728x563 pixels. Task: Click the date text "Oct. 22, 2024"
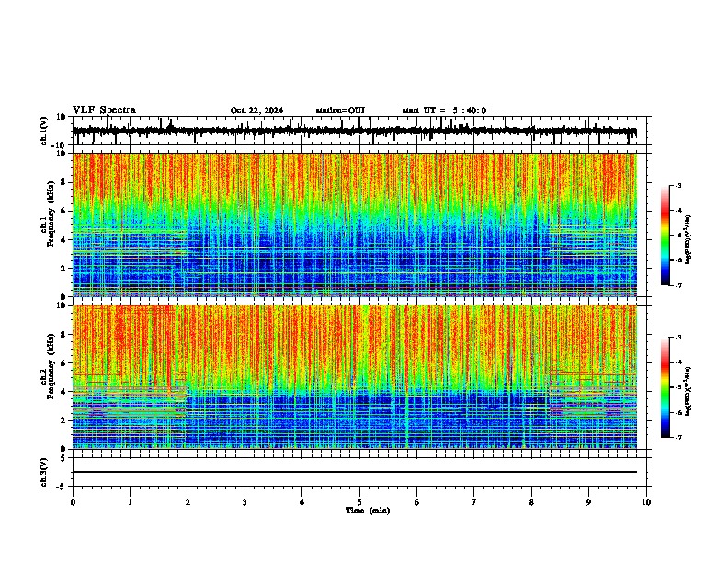click(x=256, y=110)
